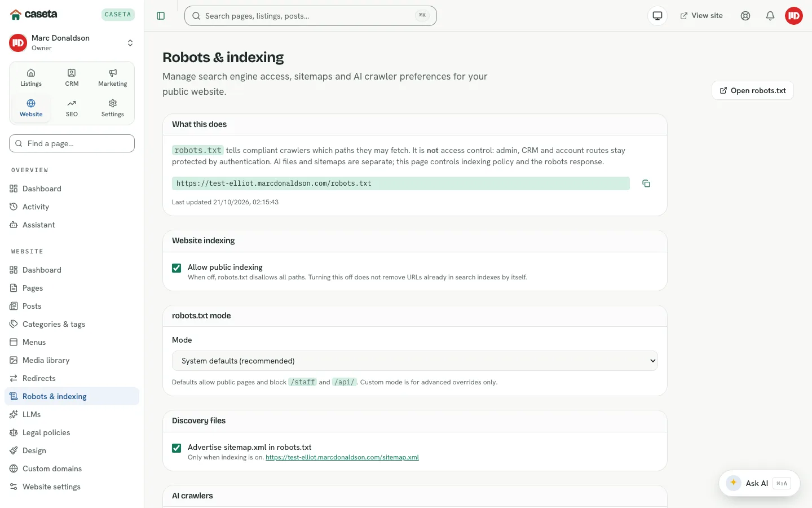Select the Website section

(x=31, y=108)
